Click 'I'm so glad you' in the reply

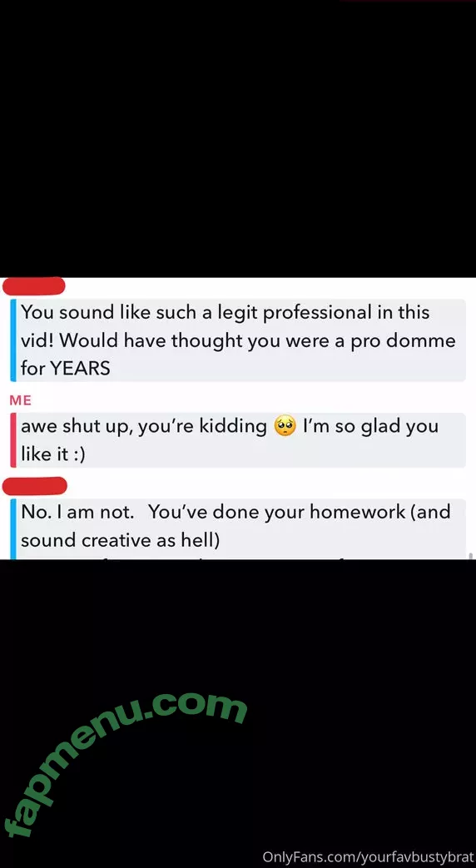click(x=370, y=427)
